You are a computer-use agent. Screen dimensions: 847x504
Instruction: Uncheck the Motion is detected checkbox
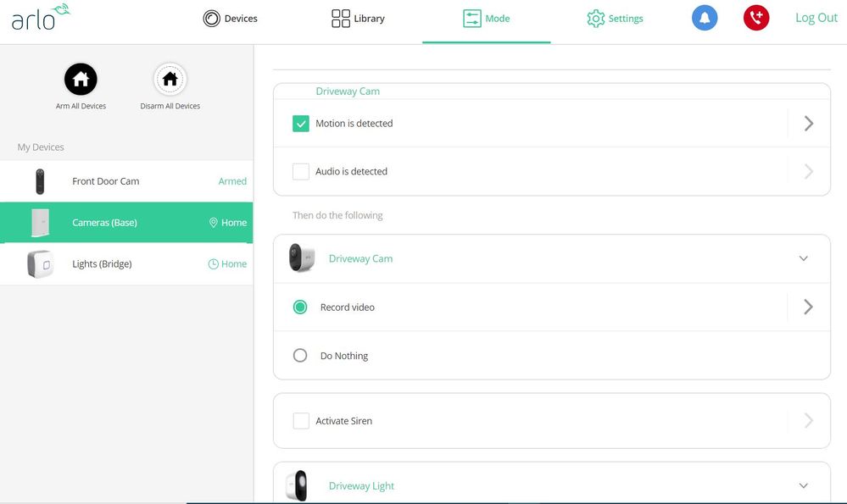pyautogui.click(x=301, y=124)
